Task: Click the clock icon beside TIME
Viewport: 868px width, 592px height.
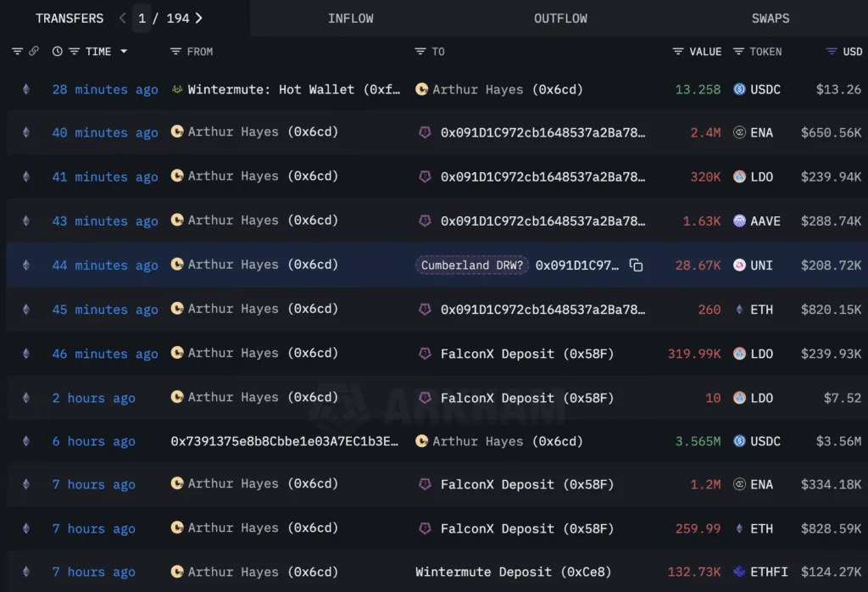Action: pos(57,52)
